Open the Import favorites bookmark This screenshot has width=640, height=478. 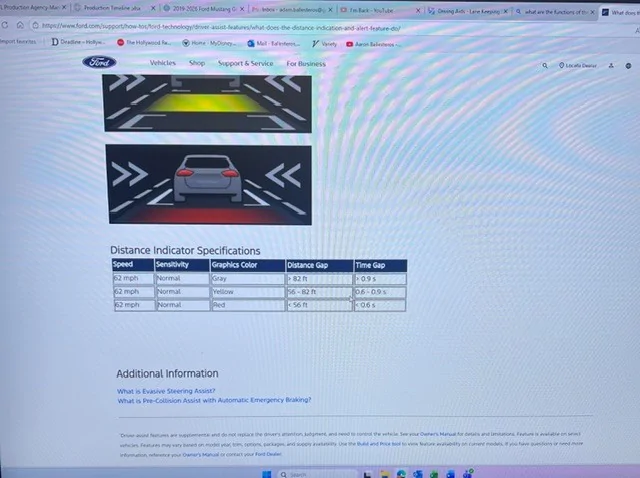pyautogui.click(x=18, y=41)
